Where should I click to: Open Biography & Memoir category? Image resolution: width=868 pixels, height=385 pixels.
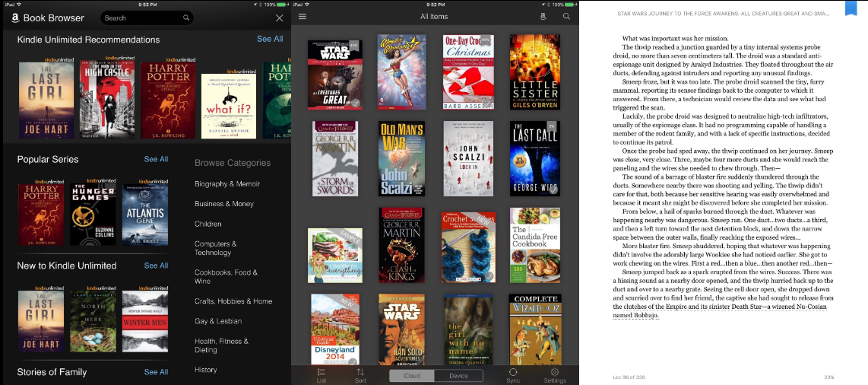click(x=227, y=183)
